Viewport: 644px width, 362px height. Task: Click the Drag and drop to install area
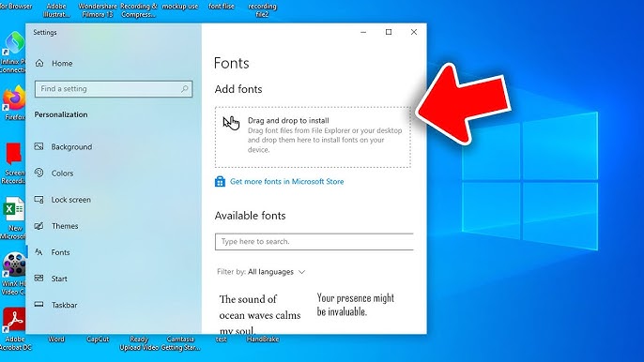coord(313,137)
